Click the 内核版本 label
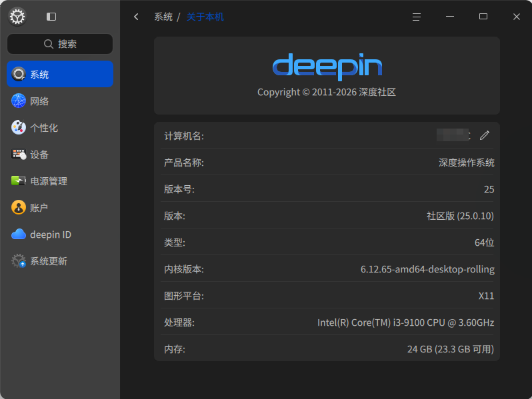 pos(184,269)
